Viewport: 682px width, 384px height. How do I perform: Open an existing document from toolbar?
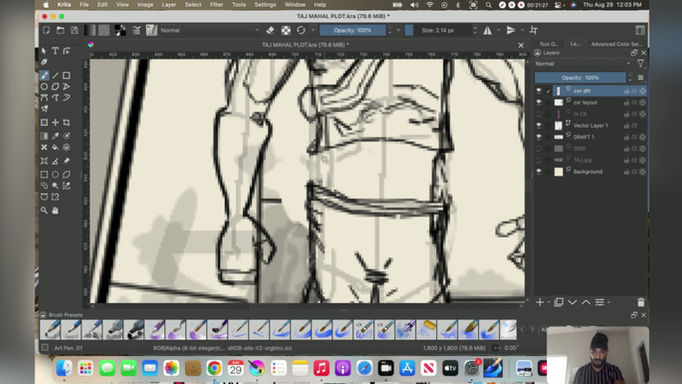coord(60,30)
